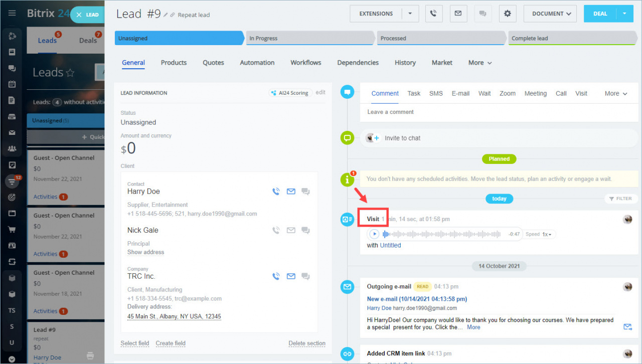Open mail envelope icon in left sidebar
Viewport: 642px width, 364px height.
(x=12, y=133)
